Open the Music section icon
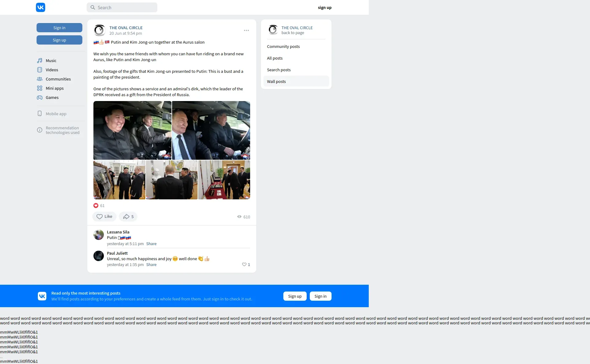This screenshot has height=364, width=590. pyautogui.click(x=40, y=61)
